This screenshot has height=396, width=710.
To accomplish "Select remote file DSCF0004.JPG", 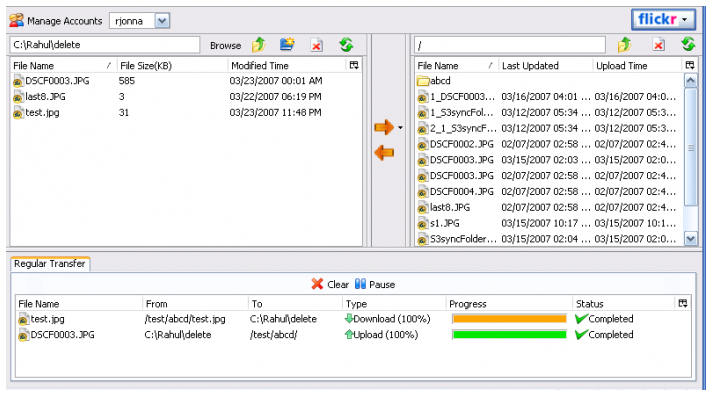I will coord(549,192).
